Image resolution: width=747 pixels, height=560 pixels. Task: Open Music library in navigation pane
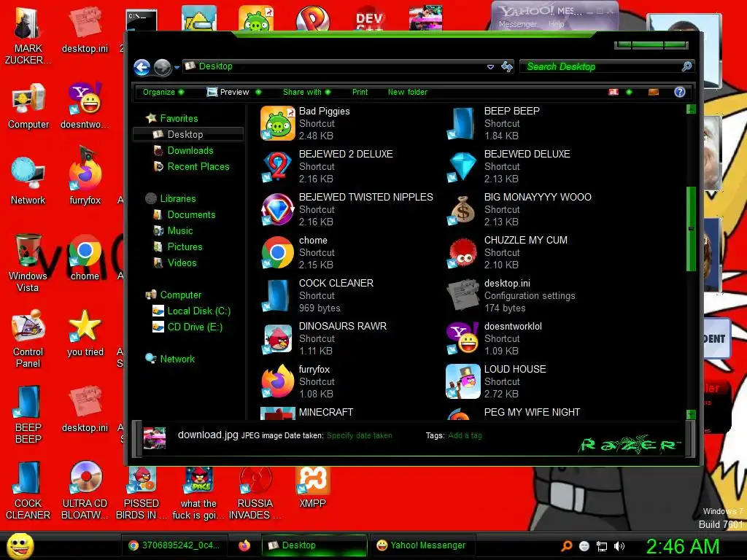point(180,230)
